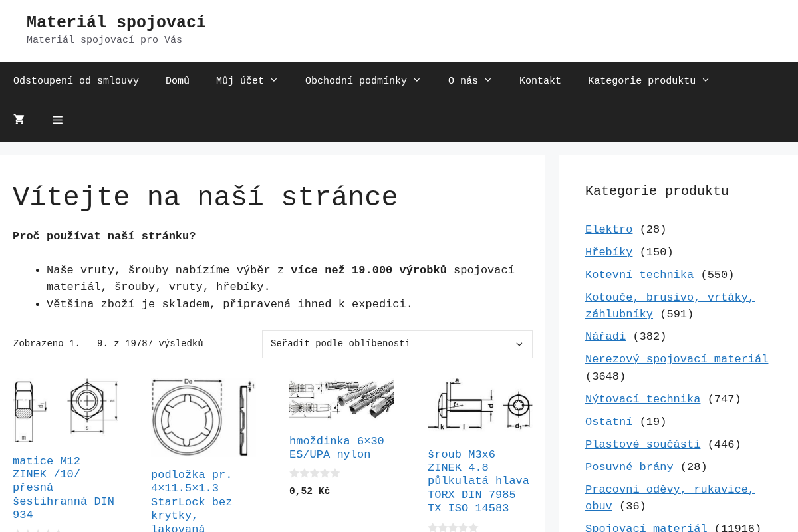The image size is (798, 532).
Task: Open the shopping cart icon
Action: (19, 120)
